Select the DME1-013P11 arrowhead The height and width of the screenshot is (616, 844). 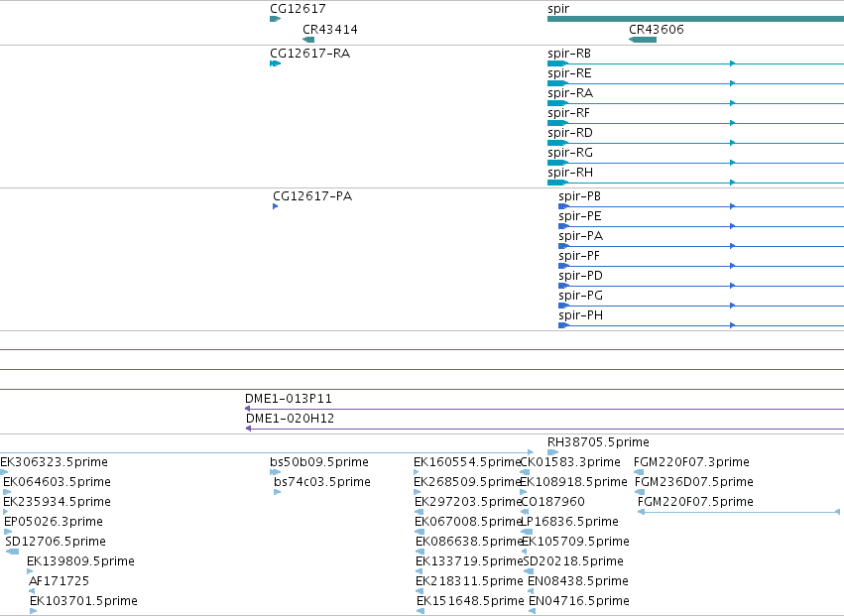click(x=247, y=409)
